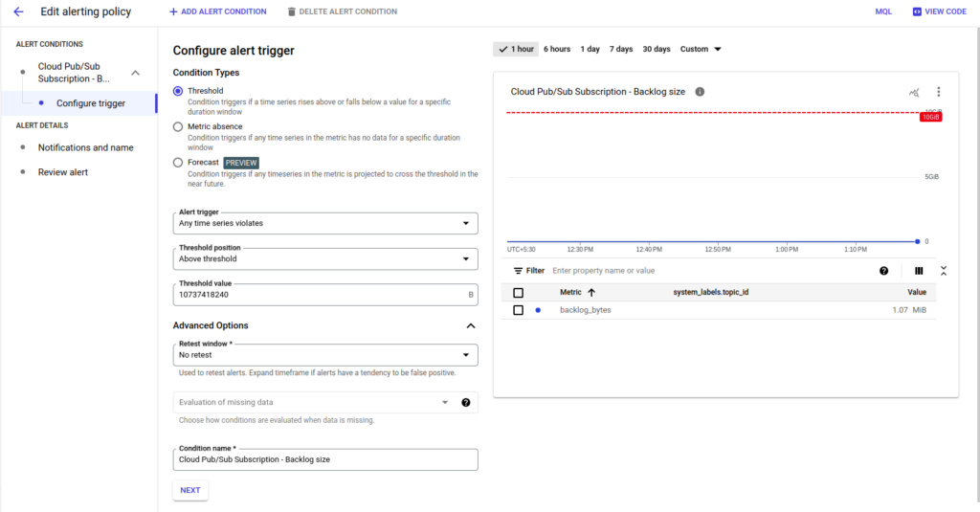Click the MQL button

pyautogui.click(x=883, y=11)
